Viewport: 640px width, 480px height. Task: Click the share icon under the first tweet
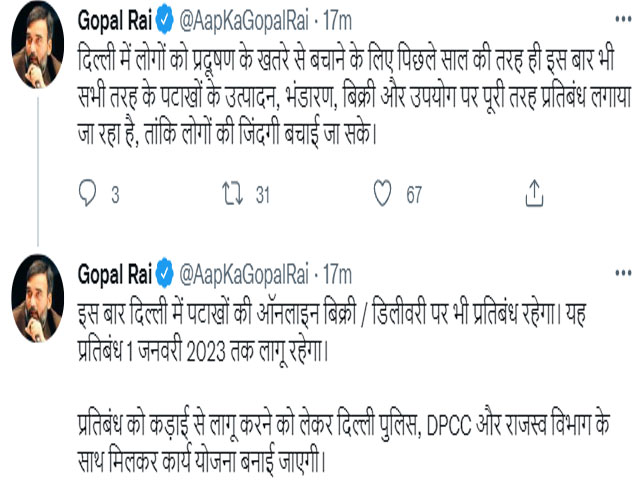point(534,194)
